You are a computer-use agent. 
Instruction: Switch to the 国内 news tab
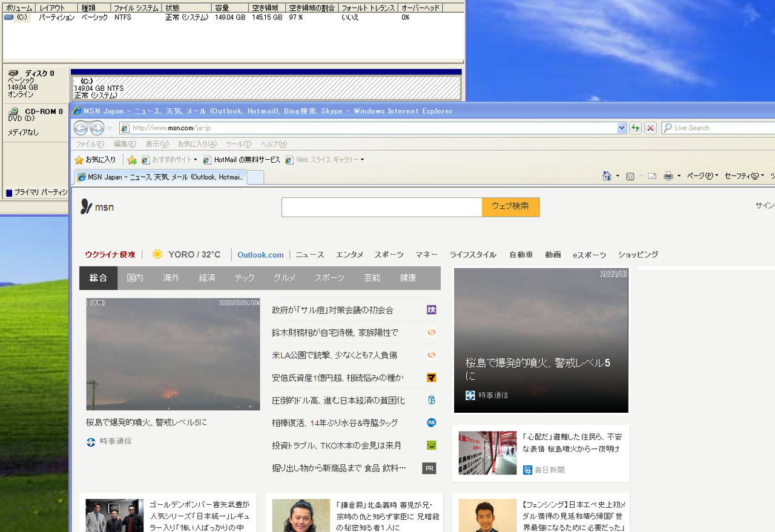pos(135,278)
